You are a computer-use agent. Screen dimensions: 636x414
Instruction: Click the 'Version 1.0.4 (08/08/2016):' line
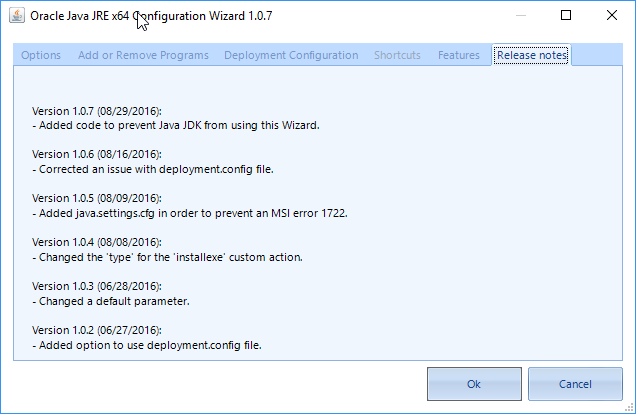tap(97, 242)
